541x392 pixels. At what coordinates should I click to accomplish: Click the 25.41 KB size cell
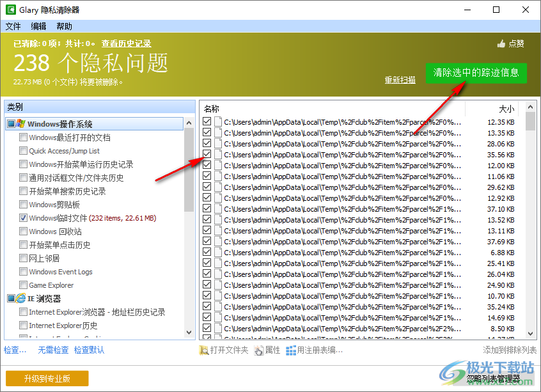501,263
